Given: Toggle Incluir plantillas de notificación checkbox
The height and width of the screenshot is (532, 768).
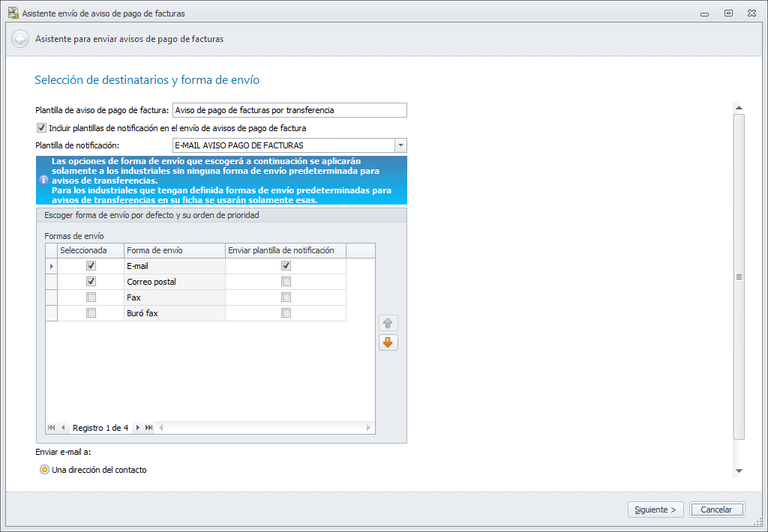Looking at the screenshot, I should click(x=42, y=128).
